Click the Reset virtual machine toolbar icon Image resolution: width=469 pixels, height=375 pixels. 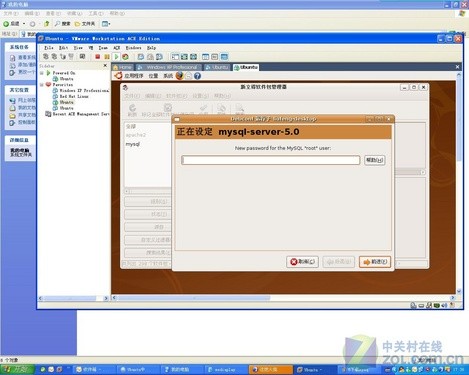125,57
